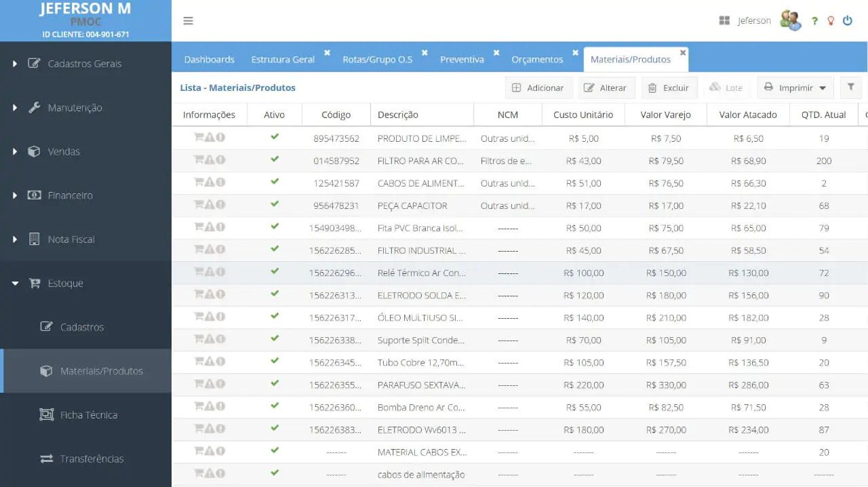Click the Excluir button
The image size is (868, 487).
669,87
